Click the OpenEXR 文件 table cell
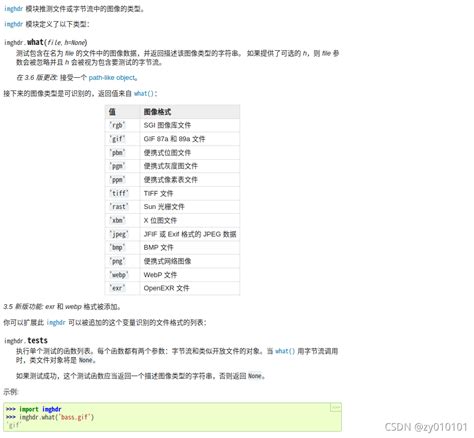Image resolution: width=474 pixels, height=438 pixels. [190, 288]
